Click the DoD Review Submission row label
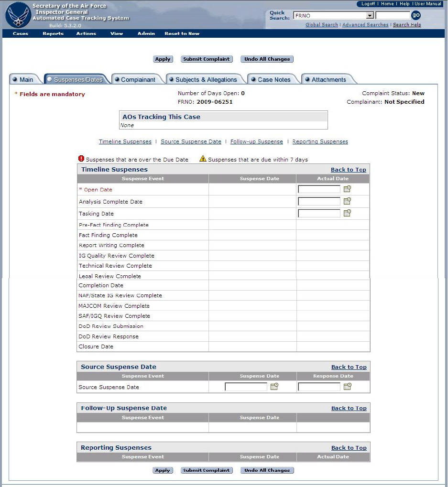The height and width of the screenshot is (487, 448). [x=111, y=326]
